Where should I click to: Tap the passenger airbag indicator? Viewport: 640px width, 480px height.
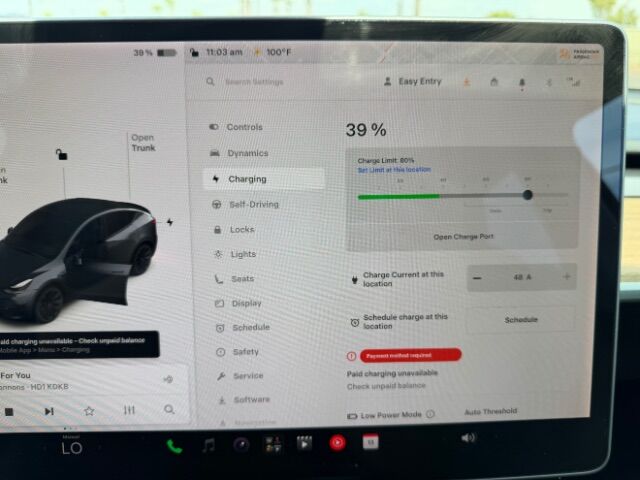click(x=579, y=54)
